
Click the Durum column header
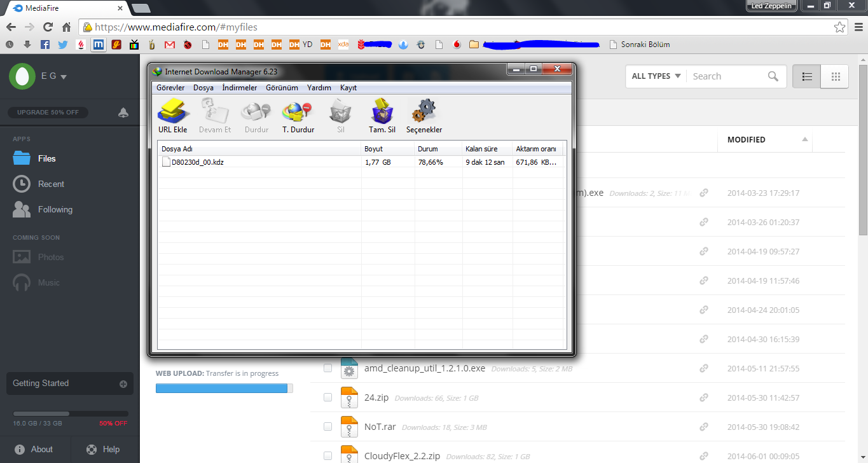[439, 149]
